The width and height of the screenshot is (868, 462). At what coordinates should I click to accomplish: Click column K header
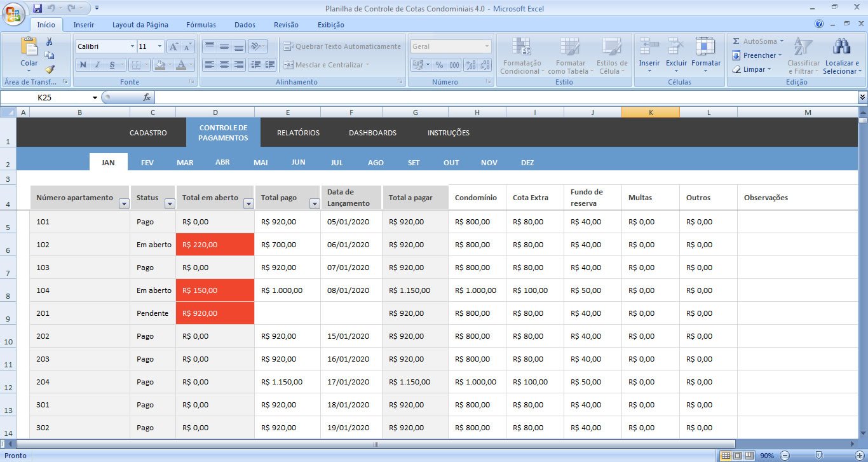651,112
